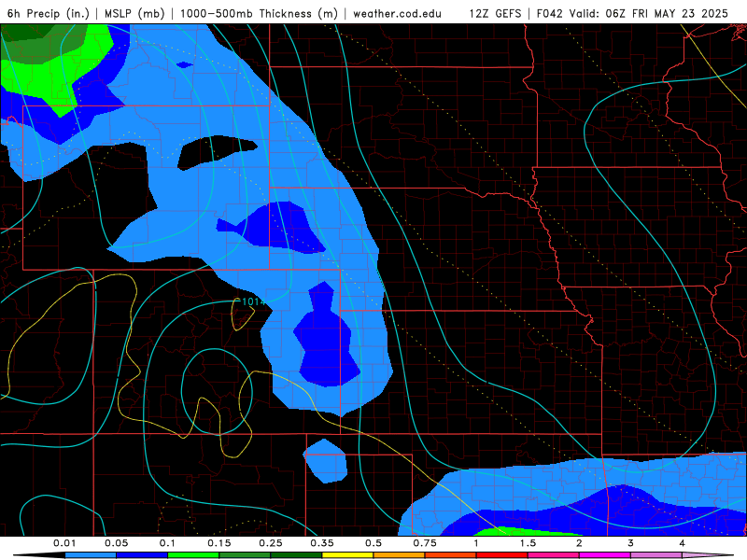Click the orange 0.5–0.75 legend swatch
Screen dimensions: 747x560
tap(400, 555)
